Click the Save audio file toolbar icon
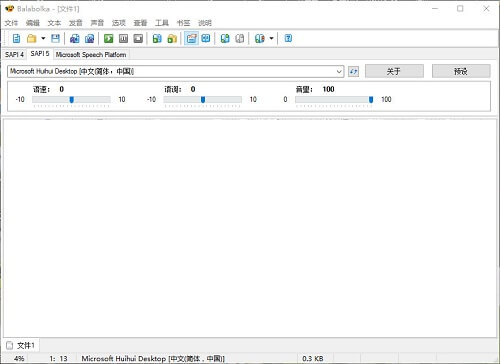This screenshot has width=500, height=364. pos(75,38)
